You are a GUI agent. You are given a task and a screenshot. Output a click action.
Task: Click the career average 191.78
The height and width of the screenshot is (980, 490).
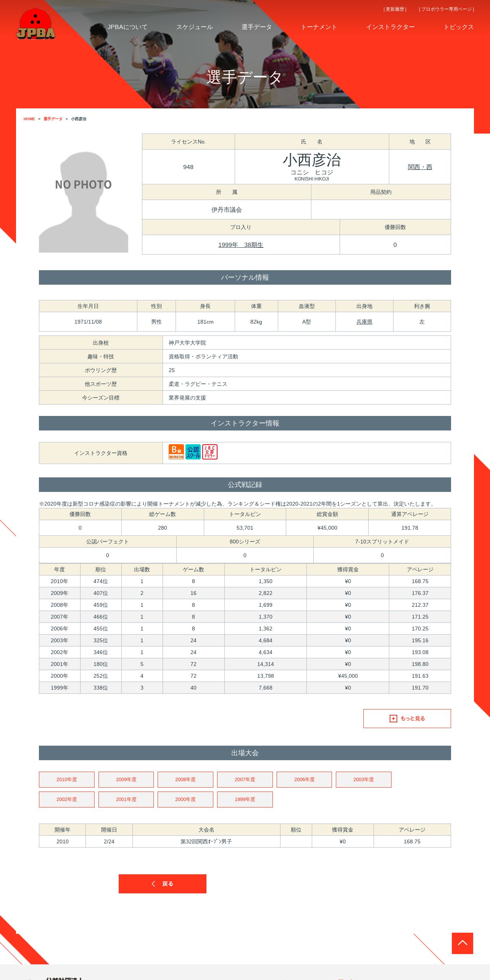[x=410, y=528]
